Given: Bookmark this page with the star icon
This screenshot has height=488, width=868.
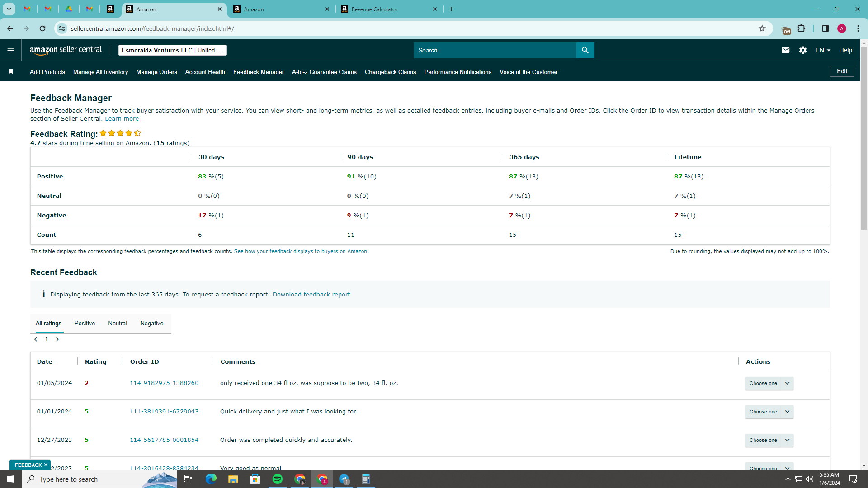Looking at the screenshot, I should coord(762,28).
